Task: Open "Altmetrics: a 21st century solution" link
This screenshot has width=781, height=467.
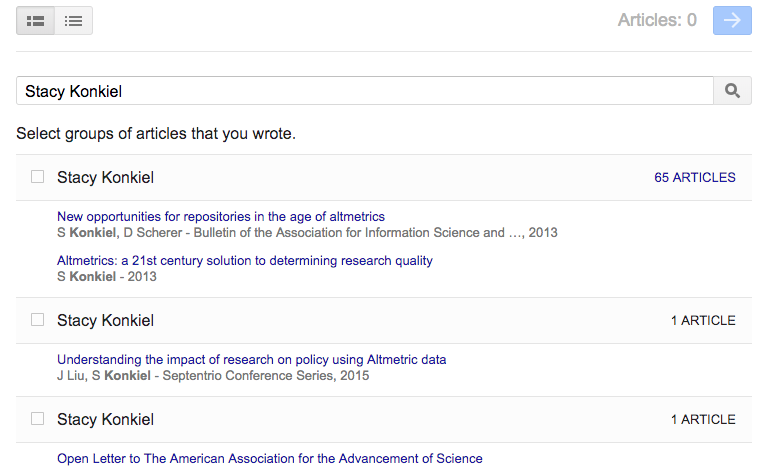Action: click(x=244, y=260)
